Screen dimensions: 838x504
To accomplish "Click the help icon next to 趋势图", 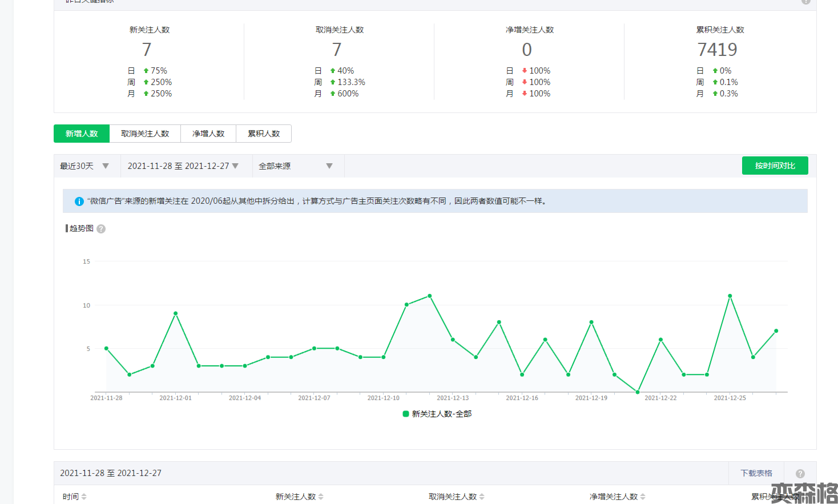I will click(x=101, y=229).
